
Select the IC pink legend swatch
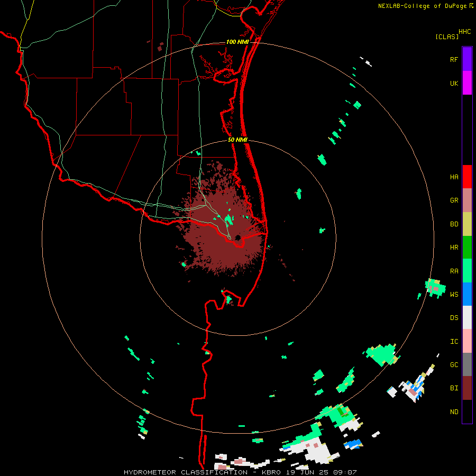click(x=467, y=341)
